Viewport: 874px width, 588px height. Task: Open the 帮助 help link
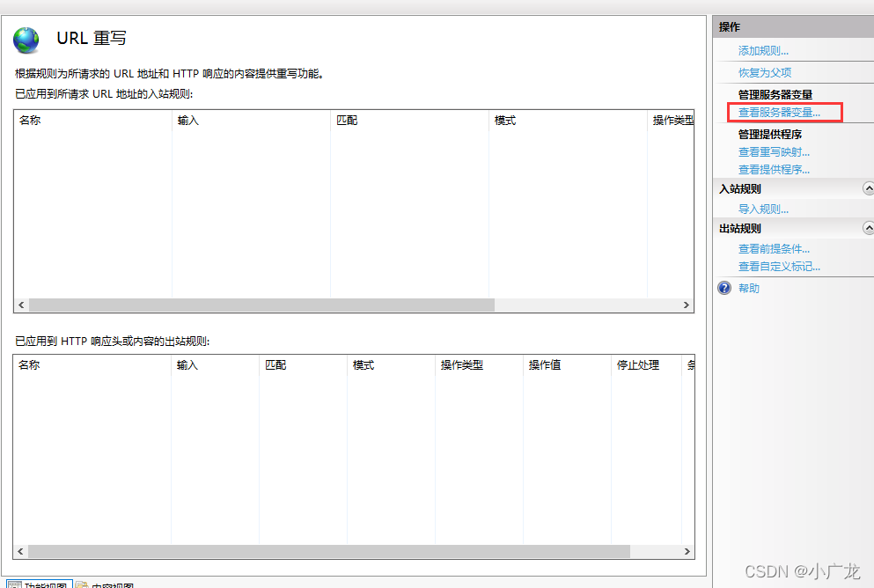pos(749,288)
